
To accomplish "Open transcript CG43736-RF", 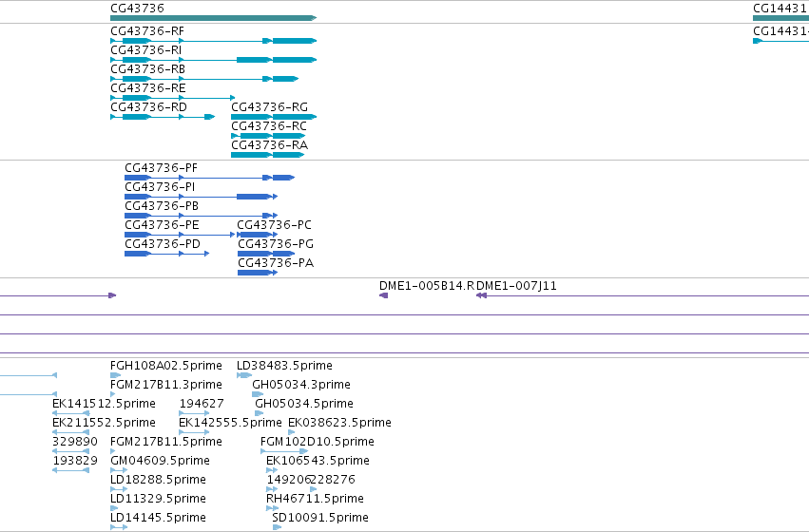I will click(147, 31).
